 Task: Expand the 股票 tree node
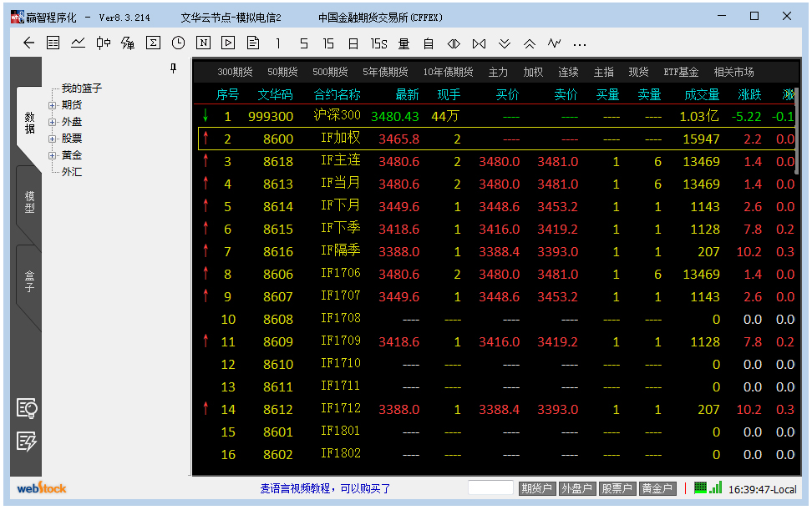(x=52, y=139)
